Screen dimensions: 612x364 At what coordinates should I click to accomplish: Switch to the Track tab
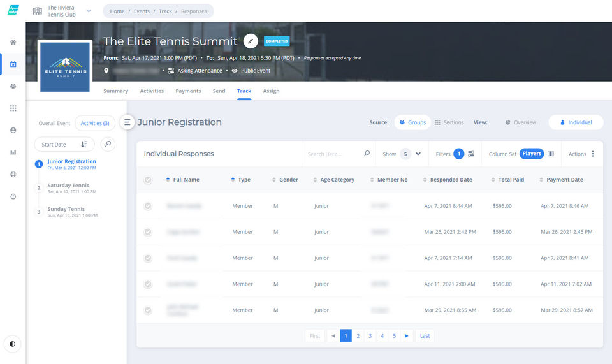tap(244, 91)
